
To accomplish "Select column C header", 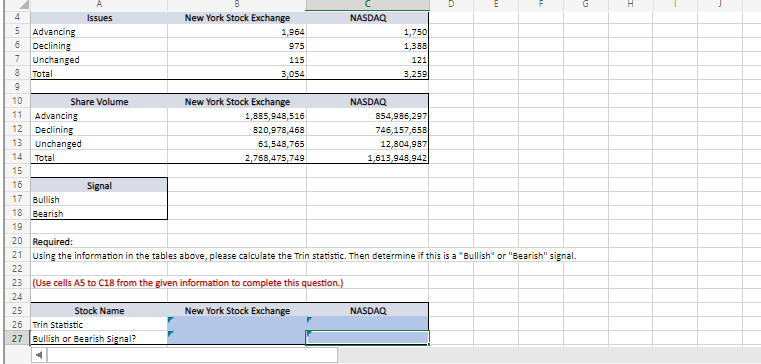I will (367, 5).
